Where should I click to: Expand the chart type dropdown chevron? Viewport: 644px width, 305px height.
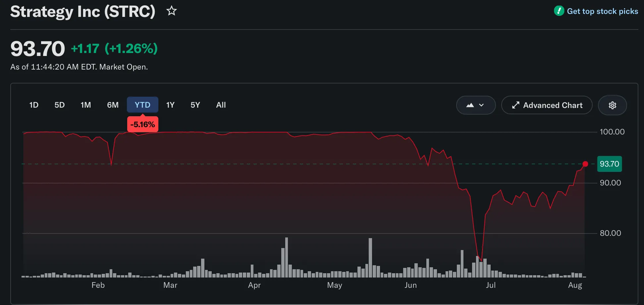tap(481, 105)
